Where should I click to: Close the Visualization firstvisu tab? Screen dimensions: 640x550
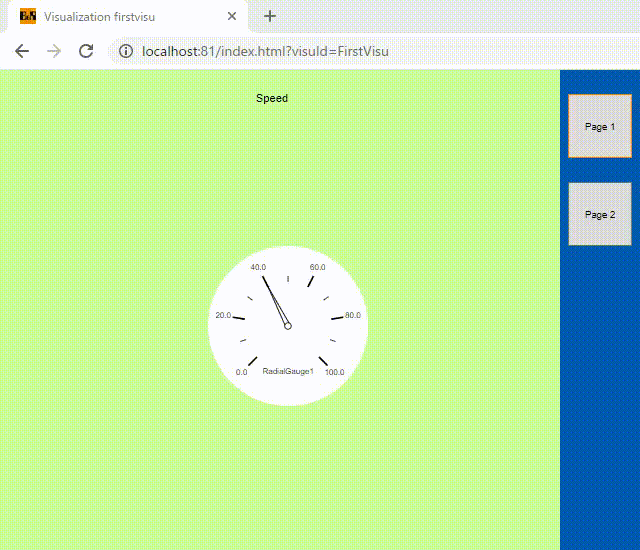pyautogui.click(x=232, y=16)
